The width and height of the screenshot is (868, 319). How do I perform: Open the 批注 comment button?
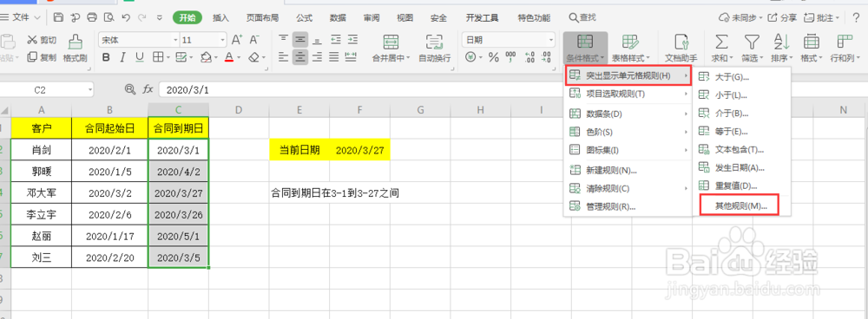[x=821, y=17]
